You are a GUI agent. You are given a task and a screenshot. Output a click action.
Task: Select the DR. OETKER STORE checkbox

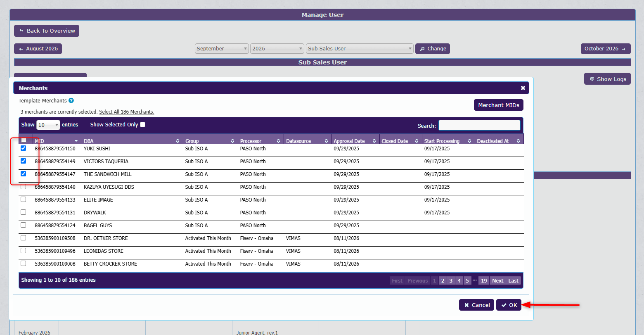point(24,238)
